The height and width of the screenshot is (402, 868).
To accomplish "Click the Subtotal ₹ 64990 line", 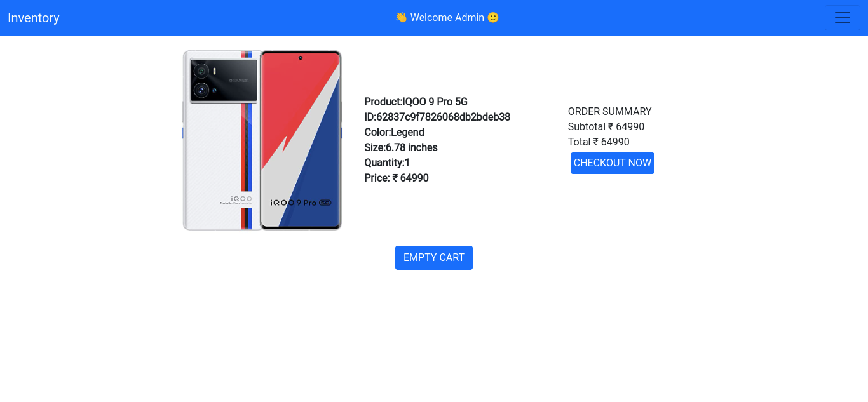I will (x=606, y=126).
